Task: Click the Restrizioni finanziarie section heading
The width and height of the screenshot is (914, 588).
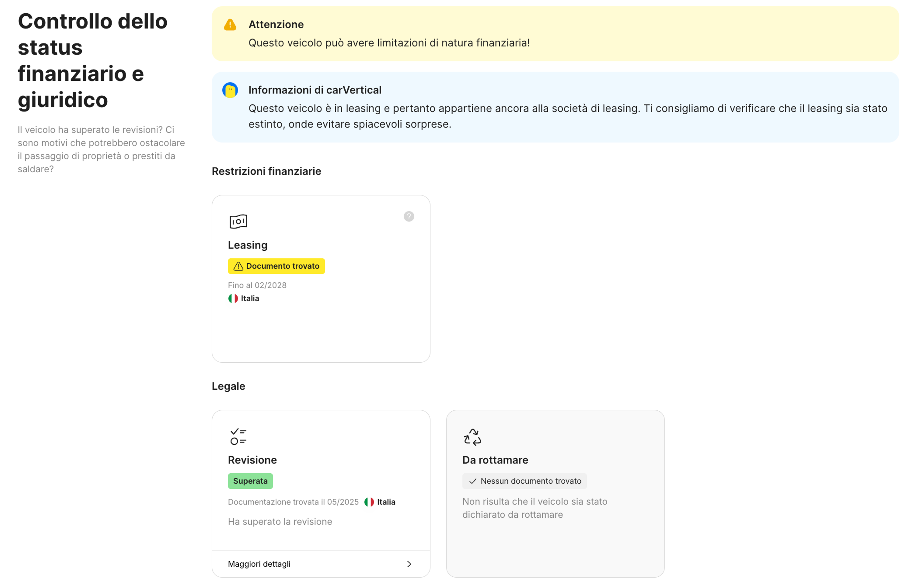Action: point(266,171)
